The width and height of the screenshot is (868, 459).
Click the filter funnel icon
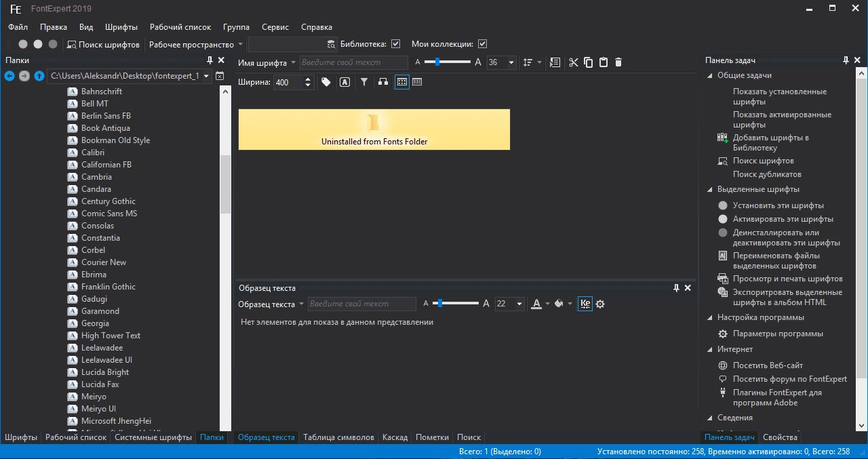pyautogui.click(x=364, y=82)
